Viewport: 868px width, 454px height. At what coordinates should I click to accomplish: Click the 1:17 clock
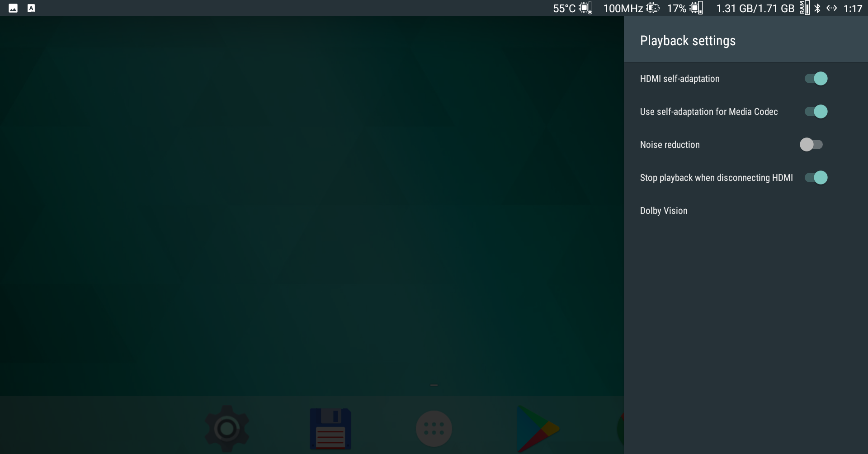coord(853,9)
